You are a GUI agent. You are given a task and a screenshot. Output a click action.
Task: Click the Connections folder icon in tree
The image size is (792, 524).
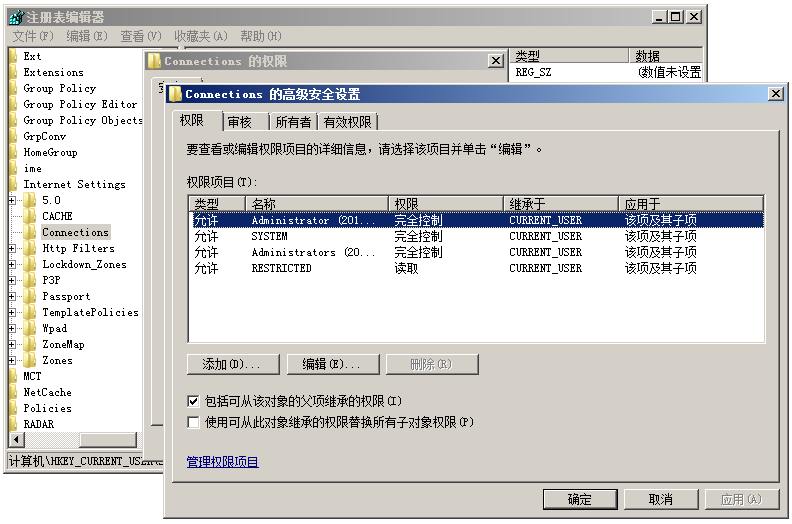pos(29,232)
